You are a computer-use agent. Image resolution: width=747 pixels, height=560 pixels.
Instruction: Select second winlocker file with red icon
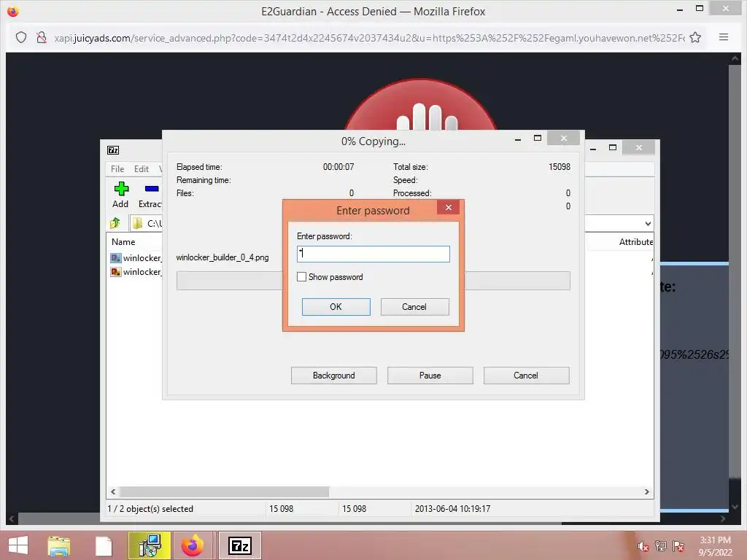[x=136, y=272]
